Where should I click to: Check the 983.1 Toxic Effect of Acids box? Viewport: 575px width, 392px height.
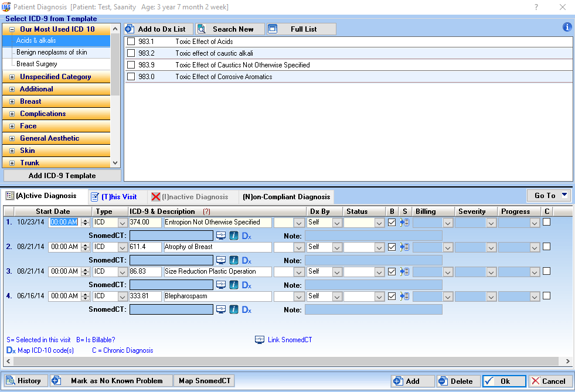[x=131, y=42]
